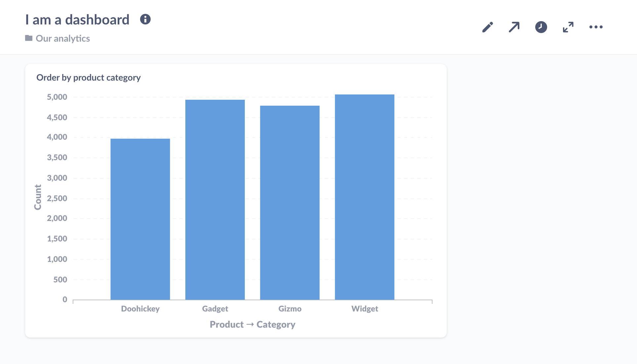Click the Gadget x-axis label
The image size is (637, 364).
[x=215, y=309]
